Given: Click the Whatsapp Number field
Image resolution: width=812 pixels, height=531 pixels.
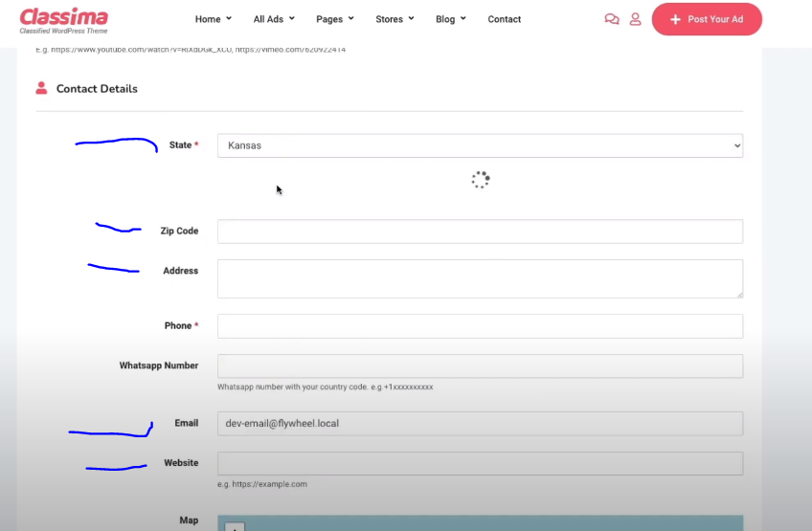Looking at the screenshot, I should (x=480, y=366).
